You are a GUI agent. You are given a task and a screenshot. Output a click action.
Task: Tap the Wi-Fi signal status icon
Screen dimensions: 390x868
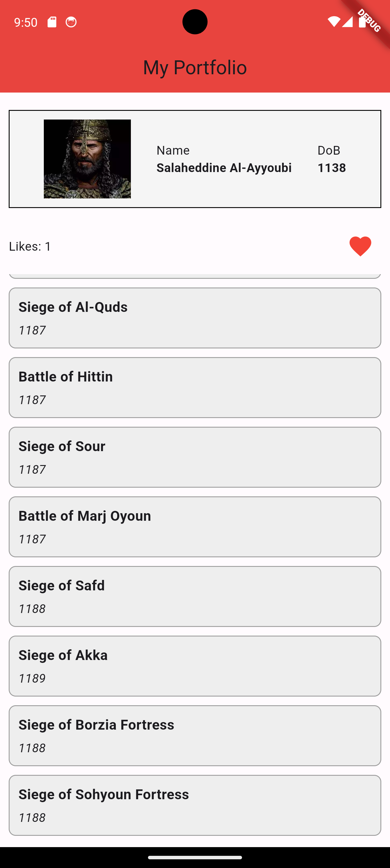(333, 22)
